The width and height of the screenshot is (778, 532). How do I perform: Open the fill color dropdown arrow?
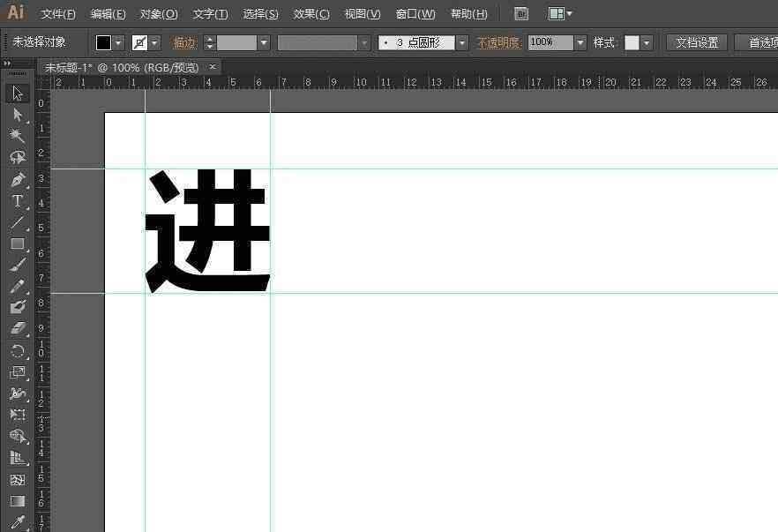[118, 42]
